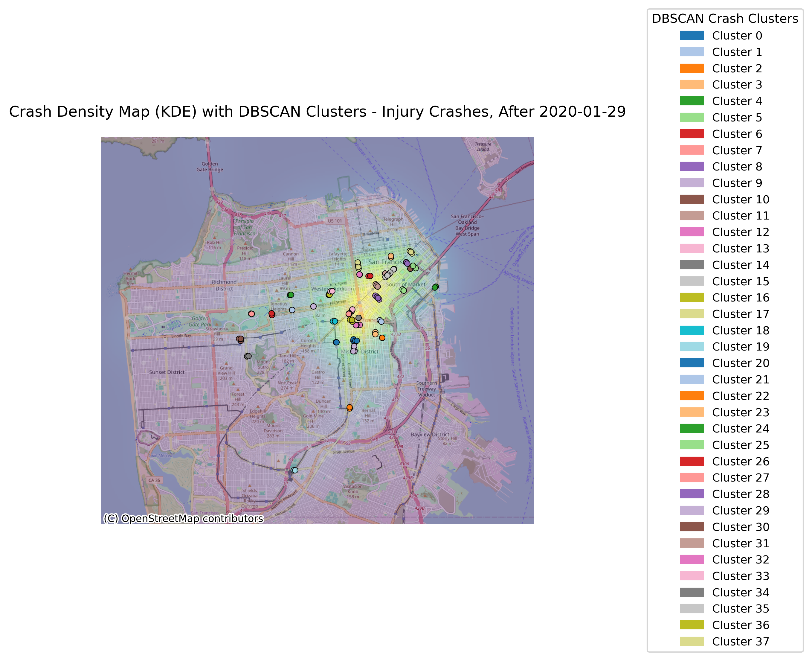Screen dimensions: 812x661
Task: Click the Golden Gate Bridge map label
Action: pyautogui.click(x=210, y=167)
